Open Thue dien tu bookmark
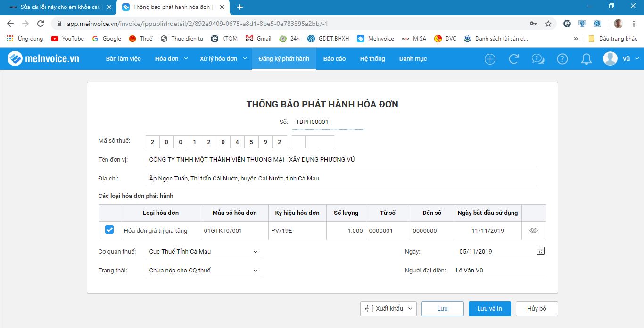The width and height of the screenshot is (644, 328). click(x=182, y=39)
